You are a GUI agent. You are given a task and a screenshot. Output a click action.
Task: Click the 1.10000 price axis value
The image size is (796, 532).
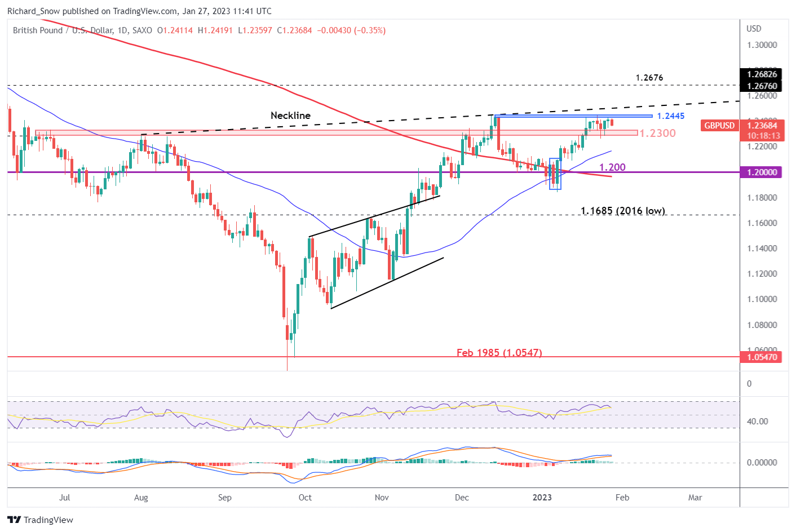click(x=762, y=299)
